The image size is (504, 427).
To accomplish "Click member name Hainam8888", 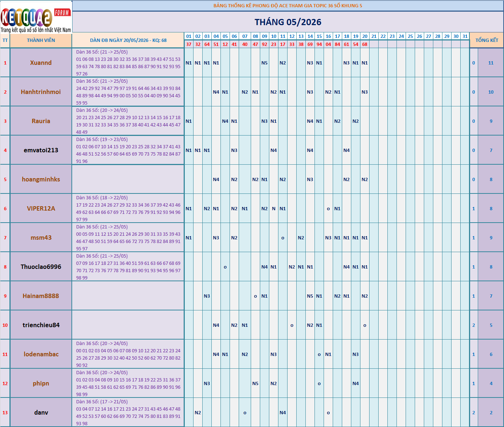I will pyautogui.click(x=41, y=296).
